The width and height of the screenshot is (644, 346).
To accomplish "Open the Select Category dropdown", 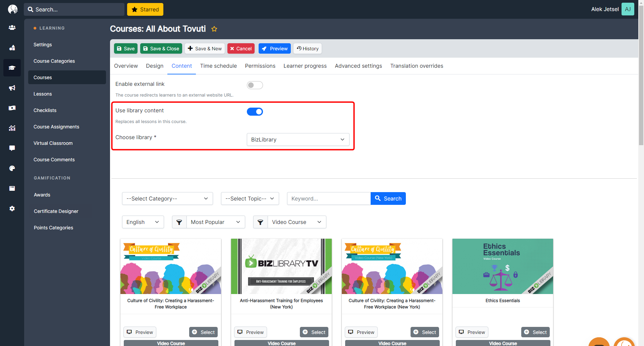I will click(167, 198).
